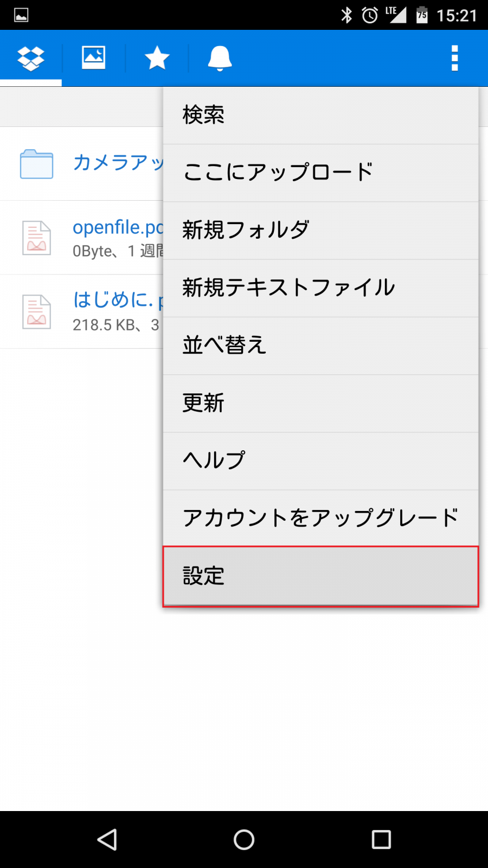
Task: Click the はじめに.pdf file icon
Action: pyautogui.click(x=35, y=311)
